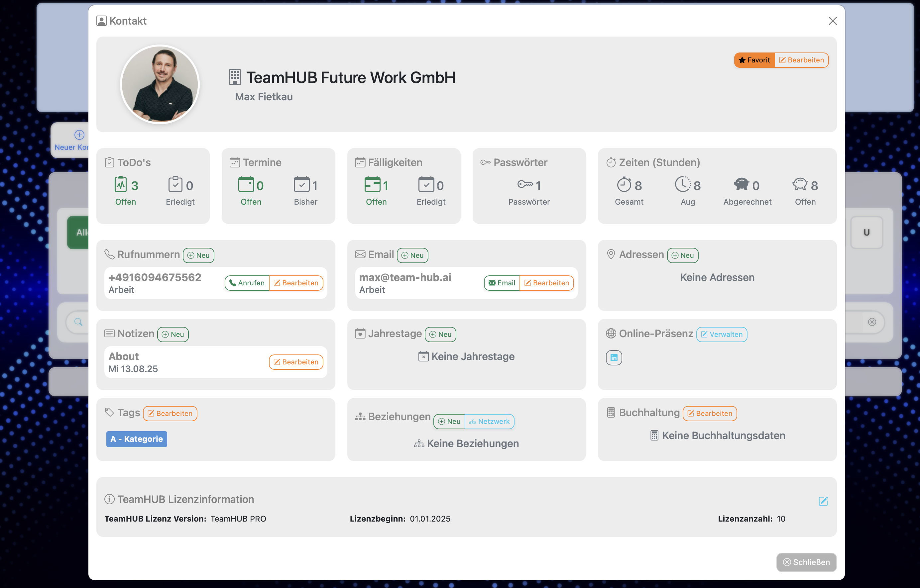
Task: Click the Abgerechnet piggy bank icon
Action: pos(741,184)
